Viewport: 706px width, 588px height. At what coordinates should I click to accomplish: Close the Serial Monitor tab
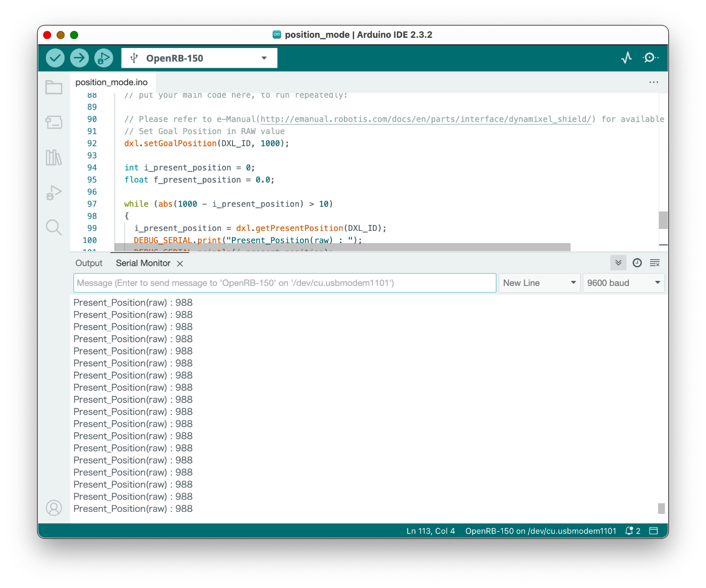(x=180, y=263)
